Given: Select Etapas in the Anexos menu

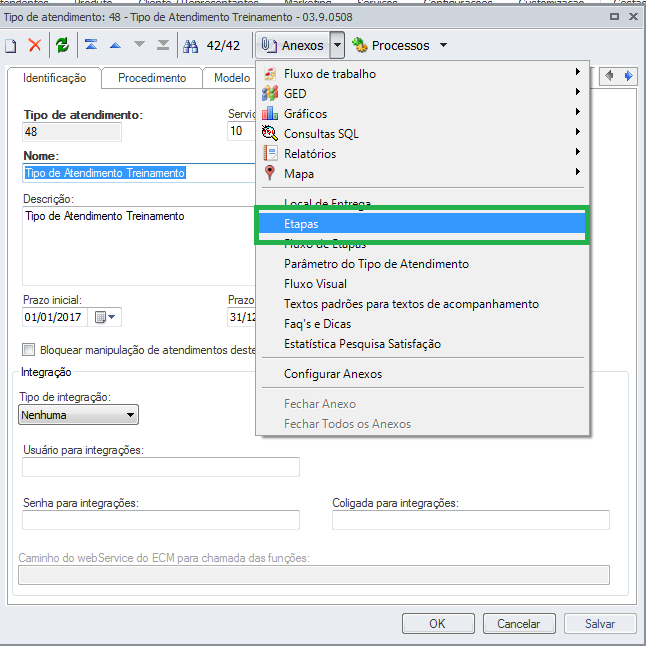Looking at the screenshot, I should (422, 224).
